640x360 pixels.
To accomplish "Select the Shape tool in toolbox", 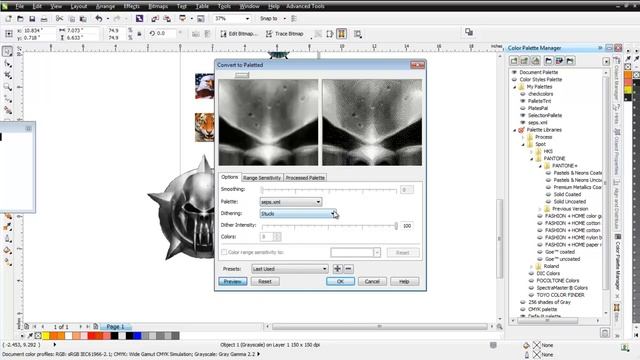I will (7, 64).
